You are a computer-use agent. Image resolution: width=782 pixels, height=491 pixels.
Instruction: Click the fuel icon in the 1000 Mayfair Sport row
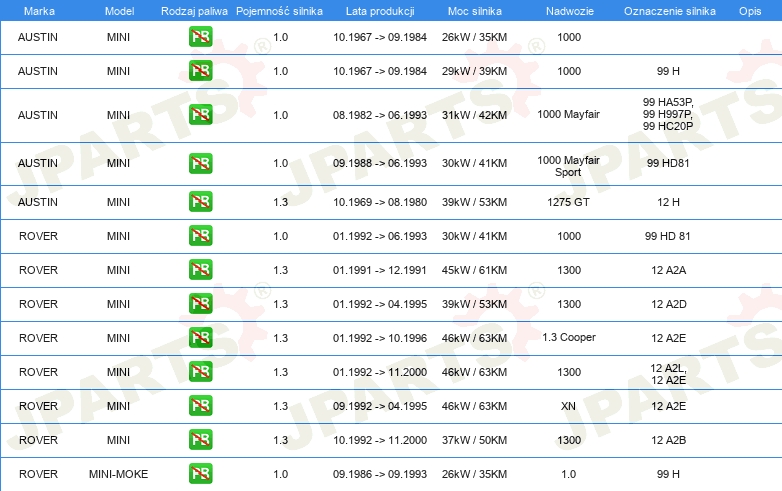(200, 163)
